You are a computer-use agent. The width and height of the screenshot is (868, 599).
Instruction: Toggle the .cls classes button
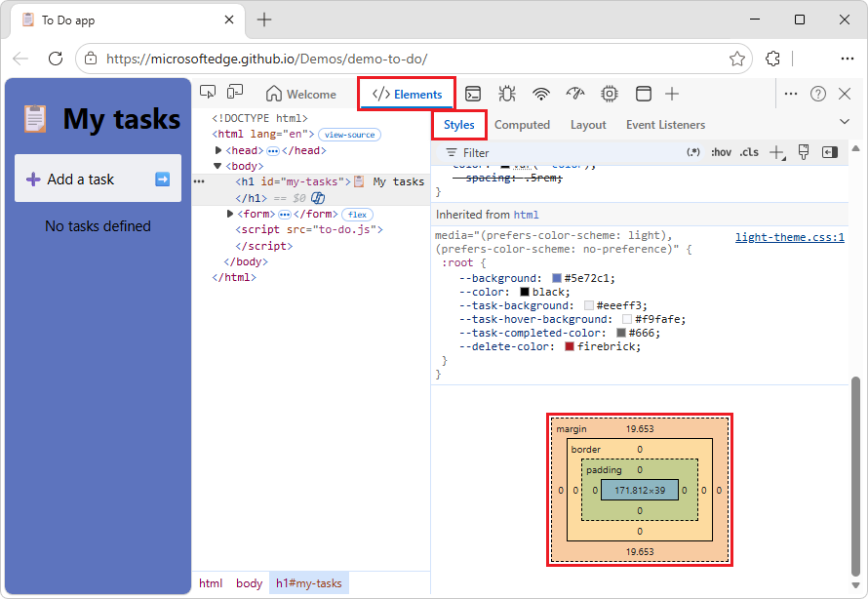(749, 152)
